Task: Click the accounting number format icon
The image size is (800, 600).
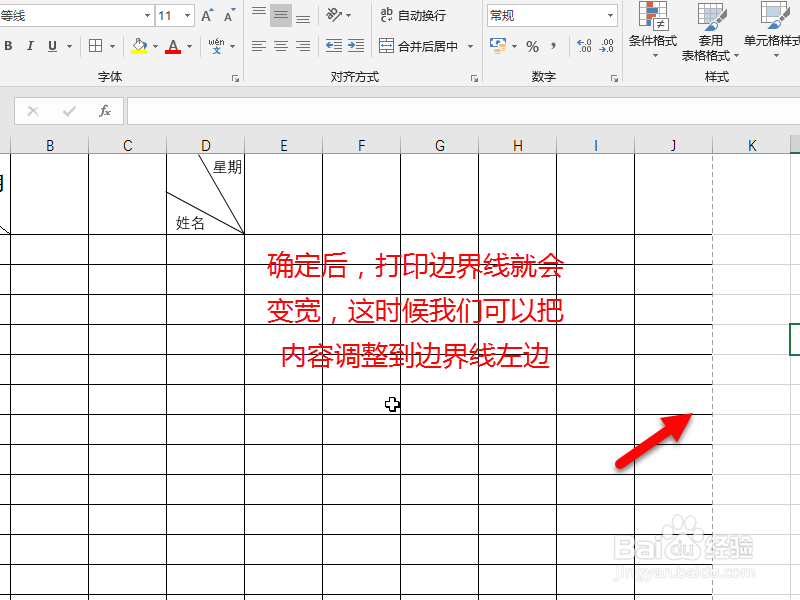Action: [x=498, y=46]
